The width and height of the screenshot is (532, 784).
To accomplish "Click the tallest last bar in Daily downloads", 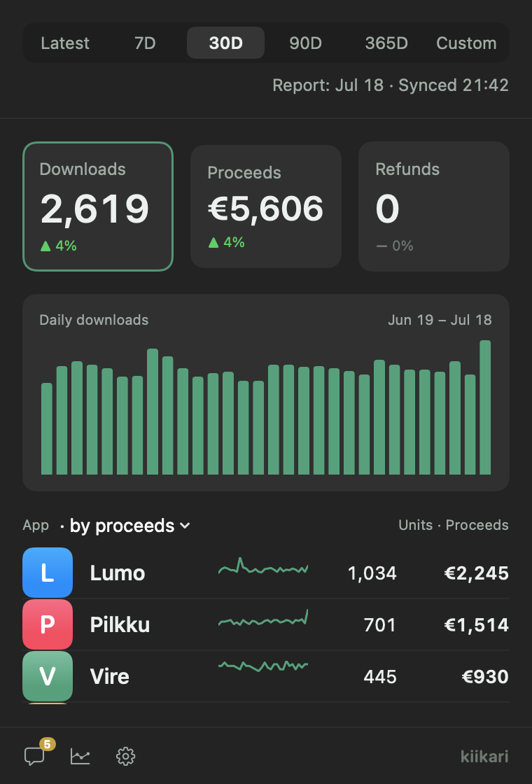I will pyautogui.click(x=485, y=407).
